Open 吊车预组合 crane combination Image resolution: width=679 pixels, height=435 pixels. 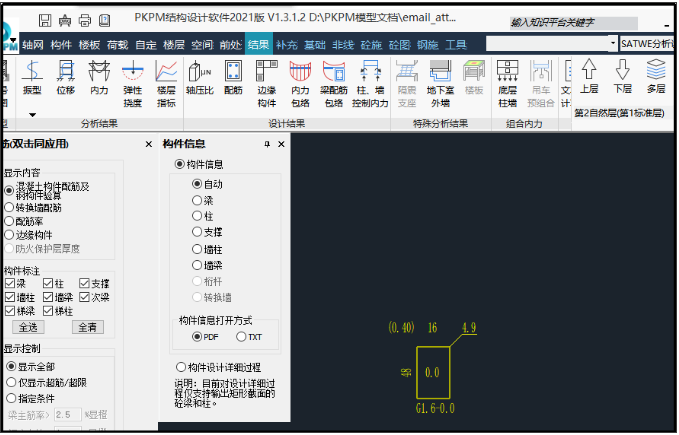541,84
